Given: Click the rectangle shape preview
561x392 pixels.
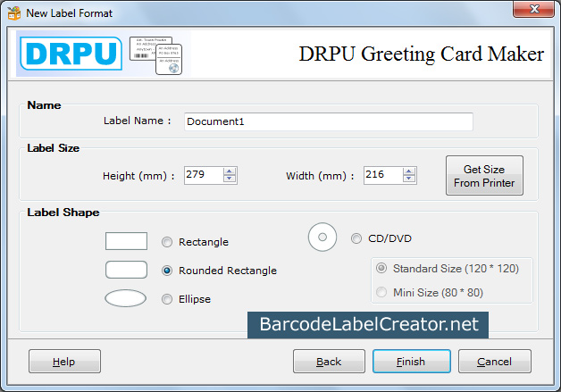Looking at the screenshot, I should point(126,241).
